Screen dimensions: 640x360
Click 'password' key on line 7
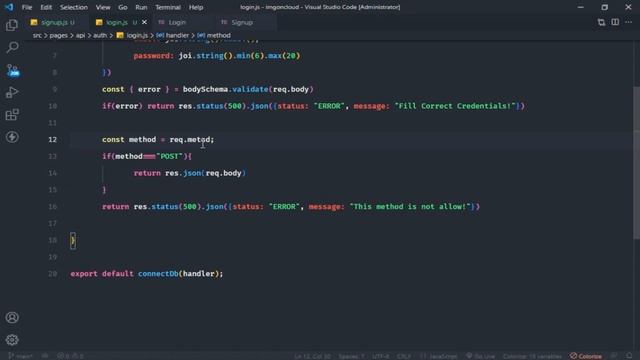click(x=152, y=56)
